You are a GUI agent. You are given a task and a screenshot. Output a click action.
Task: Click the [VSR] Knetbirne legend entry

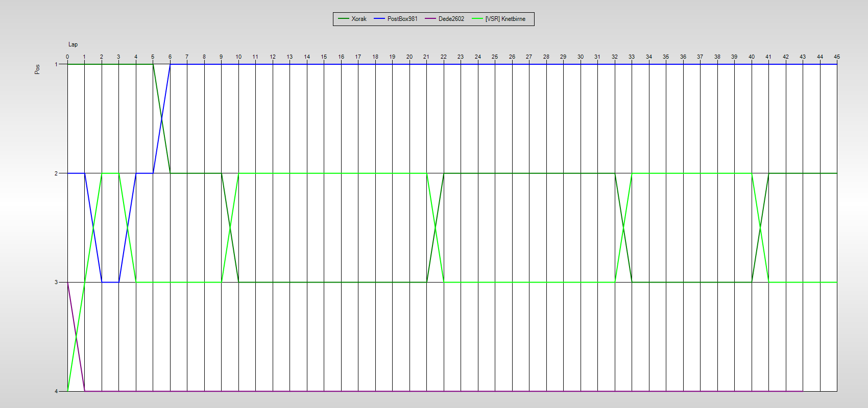tap(499, 19)
